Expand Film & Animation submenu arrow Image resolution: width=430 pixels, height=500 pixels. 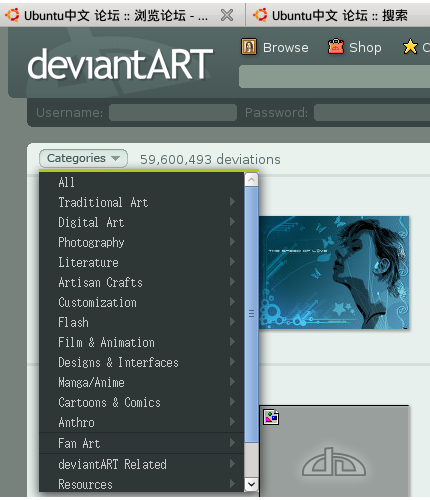(x=232, y=342)
